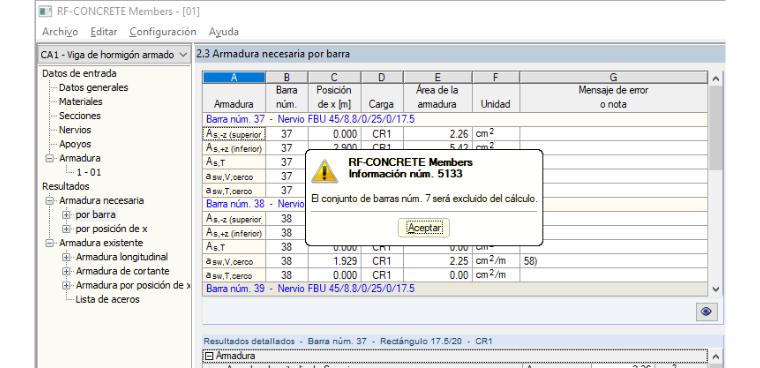This screenshot has height=368, width=760.
Task: Click the asw,V,cerco cell for bar 38
Action: (x=234, y=261)
